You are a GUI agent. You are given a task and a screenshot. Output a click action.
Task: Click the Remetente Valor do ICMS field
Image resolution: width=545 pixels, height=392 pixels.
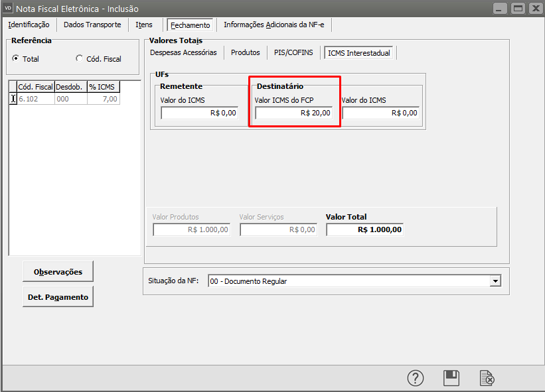199,113
